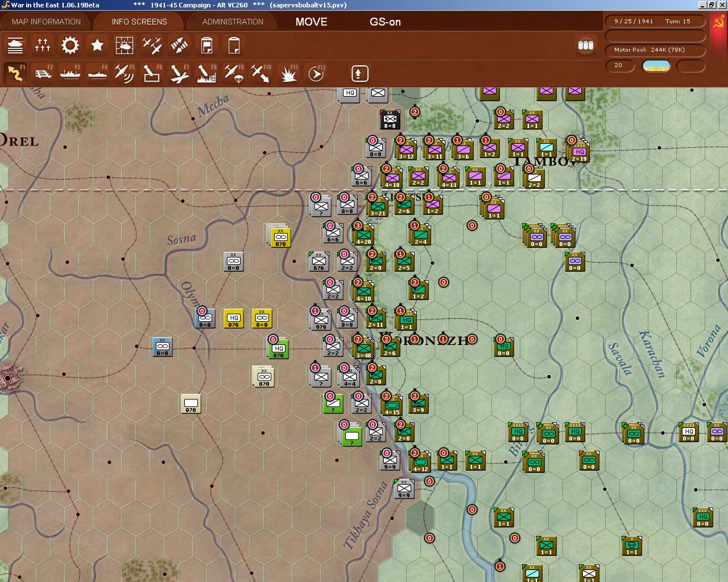Select the German unit marked 6?6
This screenshot has width=728, height=582.
click(x=318, y=261)
